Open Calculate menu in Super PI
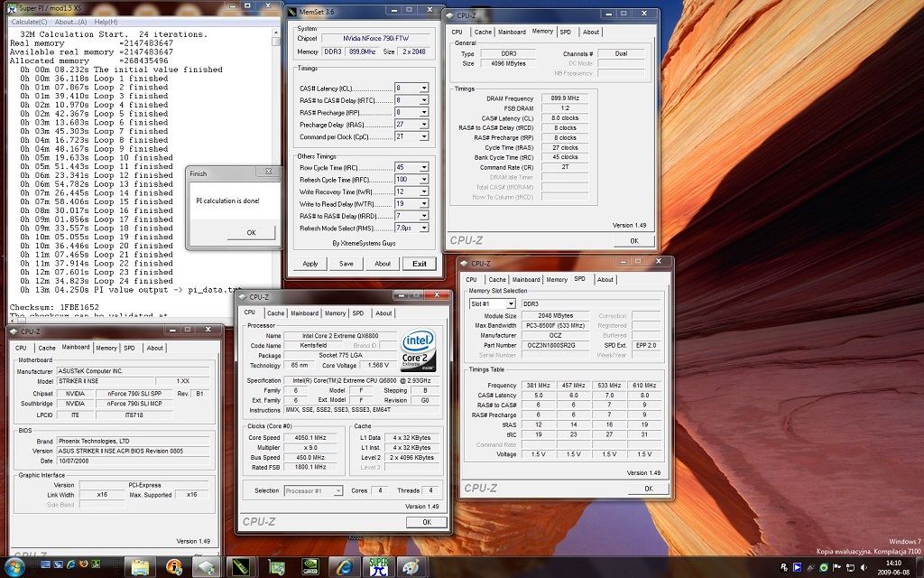The image size is (924, 578). 30,22
